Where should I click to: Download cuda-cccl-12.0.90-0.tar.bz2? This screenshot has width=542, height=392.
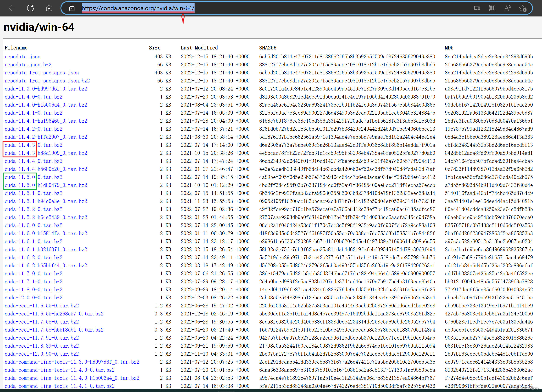click(42, 354)
